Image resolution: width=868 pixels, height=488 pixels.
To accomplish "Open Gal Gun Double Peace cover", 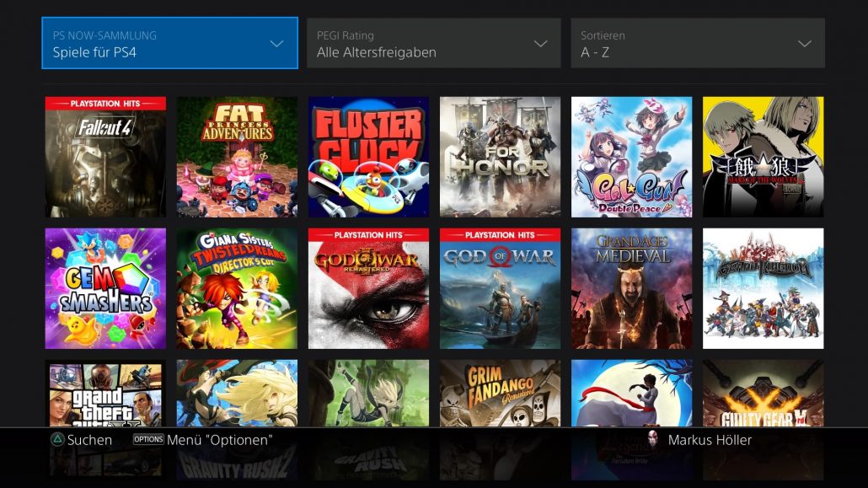I will pyautogui.click(x=632, y=157).
